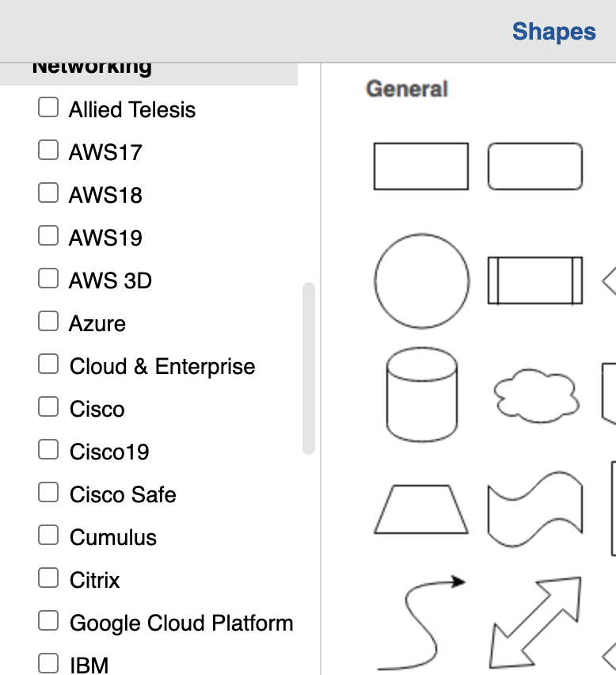This screenshot has height=675, width=616.
Task: Tick the Cisco Safe checkbox
Action: (48, 492)
